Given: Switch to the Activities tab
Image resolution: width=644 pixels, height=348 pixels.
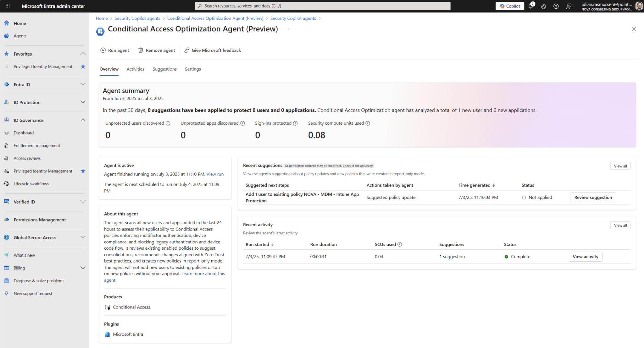Looking at the screenshot, I should tap(135, 69).
